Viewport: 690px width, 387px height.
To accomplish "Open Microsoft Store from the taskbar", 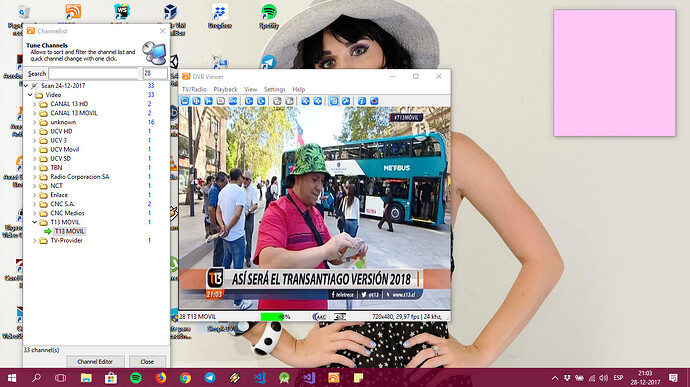I will click(111, 378).
